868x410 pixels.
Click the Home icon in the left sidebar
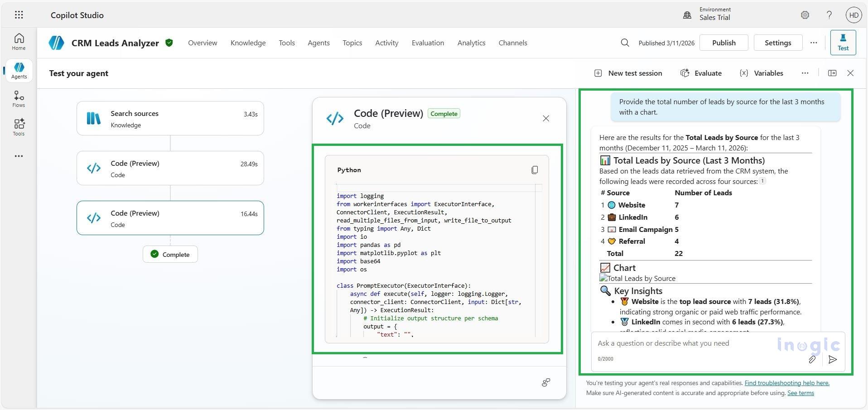coord(18,41)
